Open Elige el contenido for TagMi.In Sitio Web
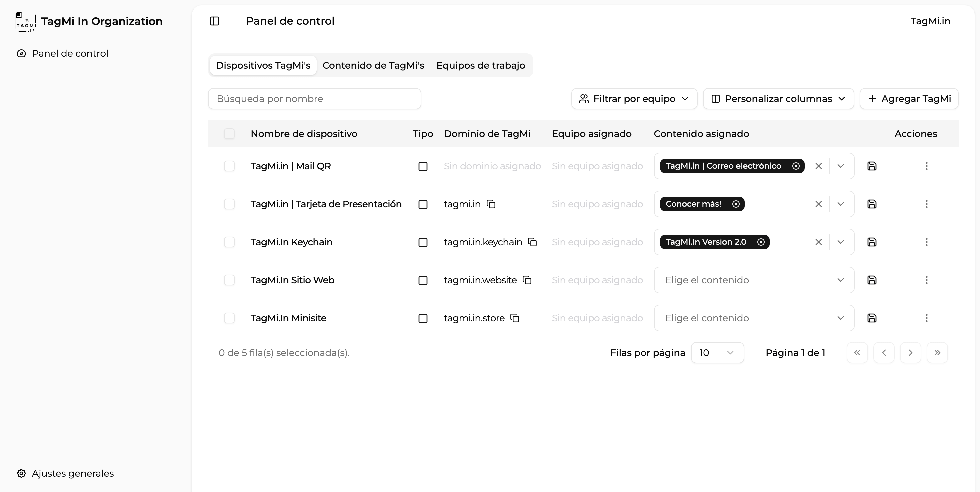 [753, 280]
